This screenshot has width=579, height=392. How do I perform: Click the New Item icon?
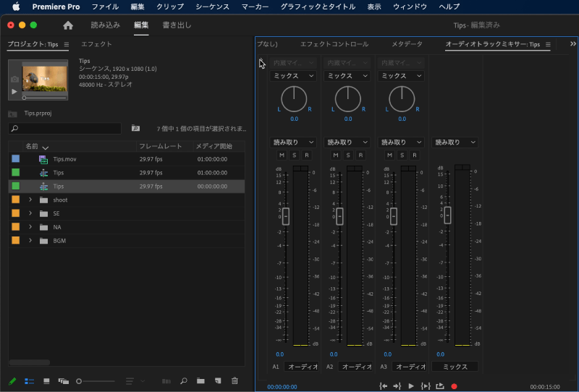(x=218, y=381)
